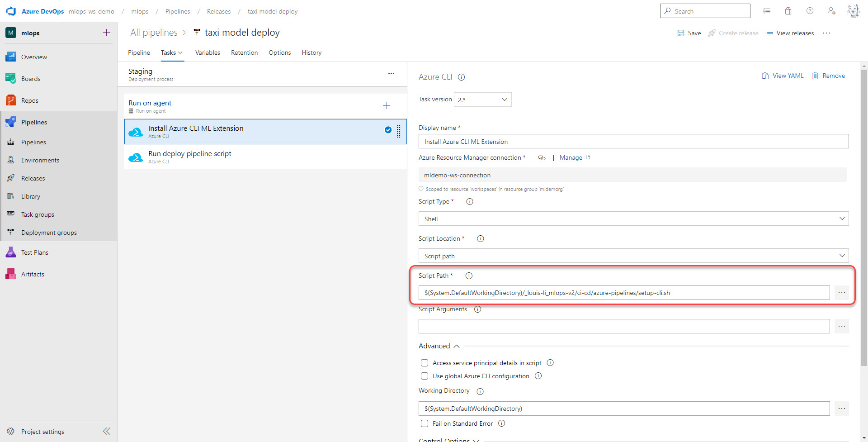Viewport: 868px width, 442px height.
Task: Open Releases under Pipelines
Action: [59, 178]
